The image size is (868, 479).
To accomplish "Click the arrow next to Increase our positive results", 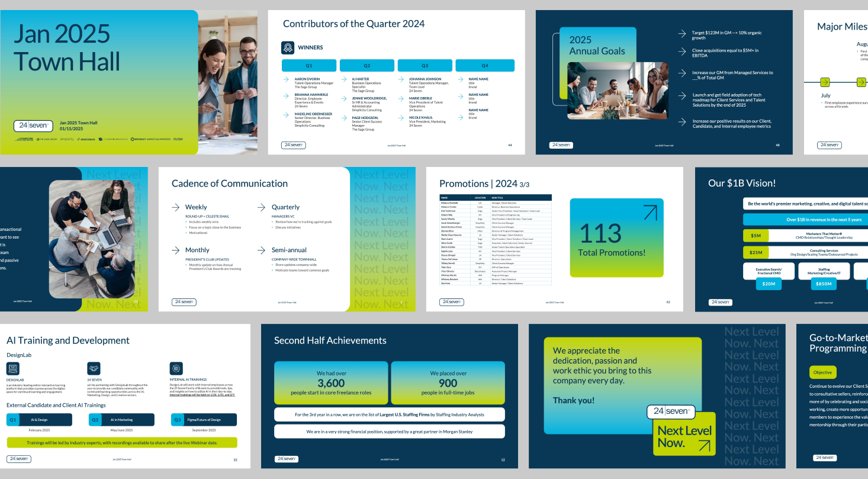I will click(682, 121).
